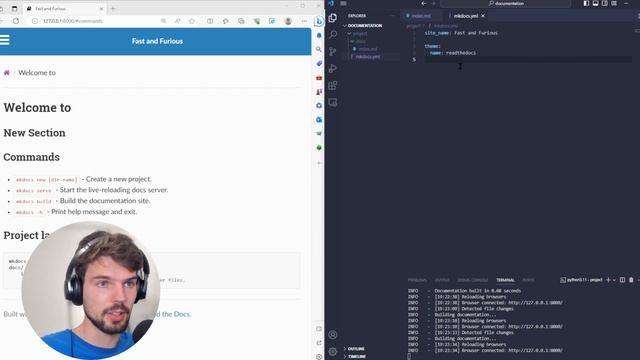Open the VS Code Manage gear menu
Screen dimensions: 640x360
[333, 351]
